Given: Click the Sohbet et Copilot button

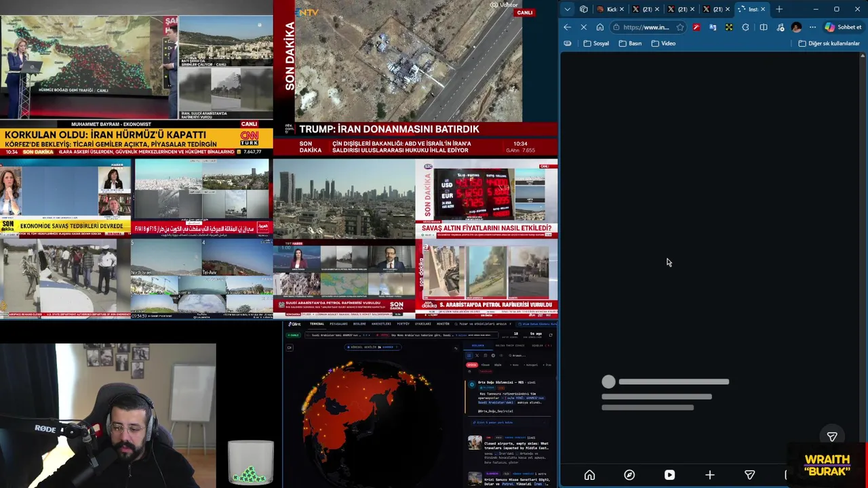Looking at the screenshot, I should point(843,27).
